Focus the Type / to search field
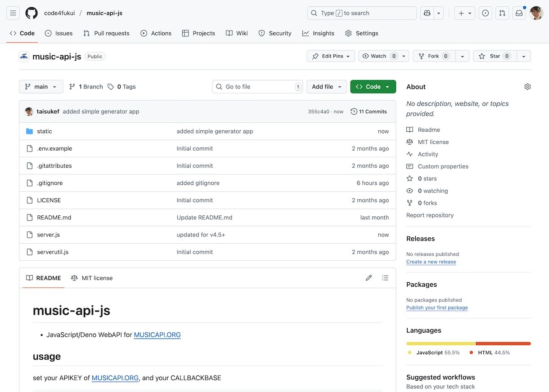 click(362, 13)
